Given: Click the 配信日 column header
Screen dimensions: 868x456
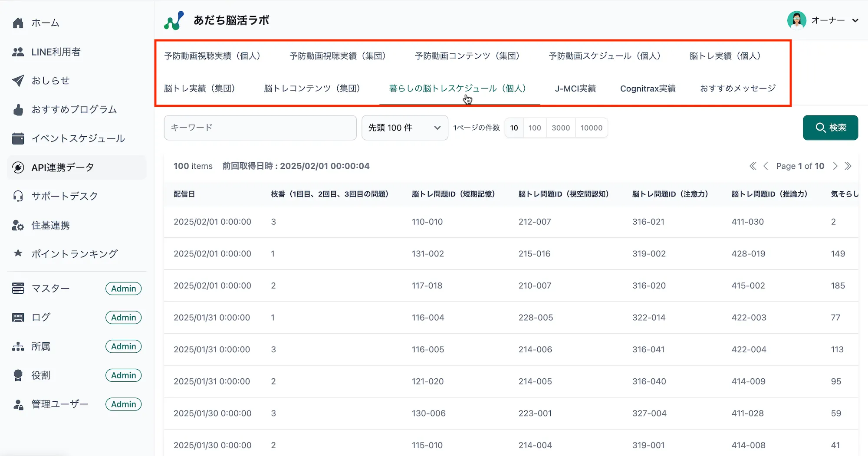Looking at the screenshot, I should pyautogui.click(x=184, y=194).
